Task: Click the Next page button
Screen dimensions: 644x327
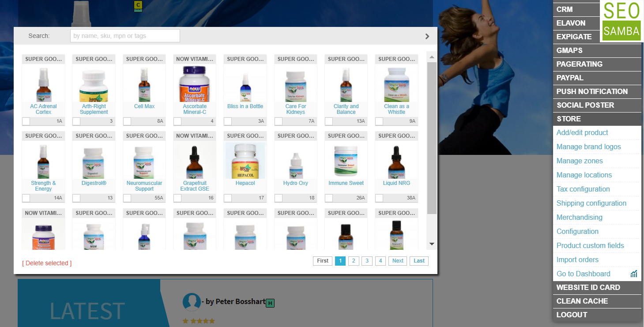Action: pyautogui.click(x=398, y=261)
